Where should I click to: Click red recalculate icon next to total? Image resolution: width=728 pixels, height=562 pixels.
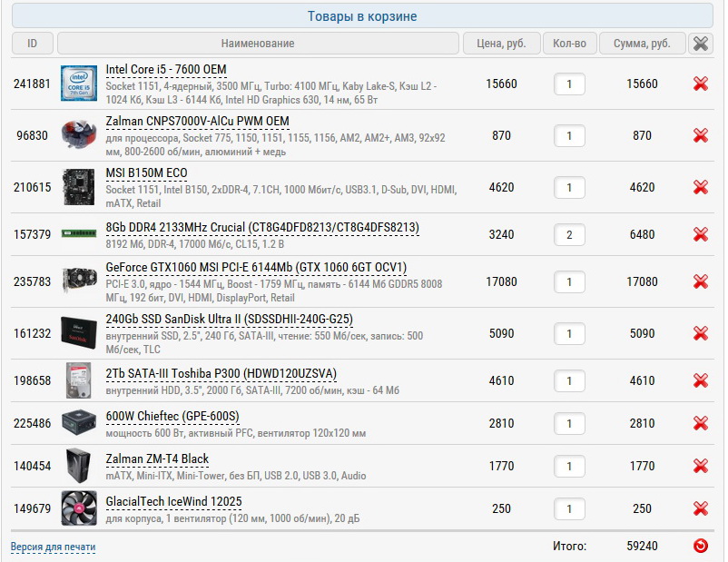(700, 546)
